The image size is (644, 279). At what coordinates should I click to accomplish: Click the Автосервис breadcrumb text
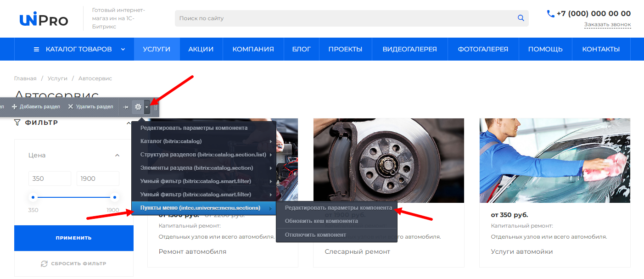[x=95, y=78]
